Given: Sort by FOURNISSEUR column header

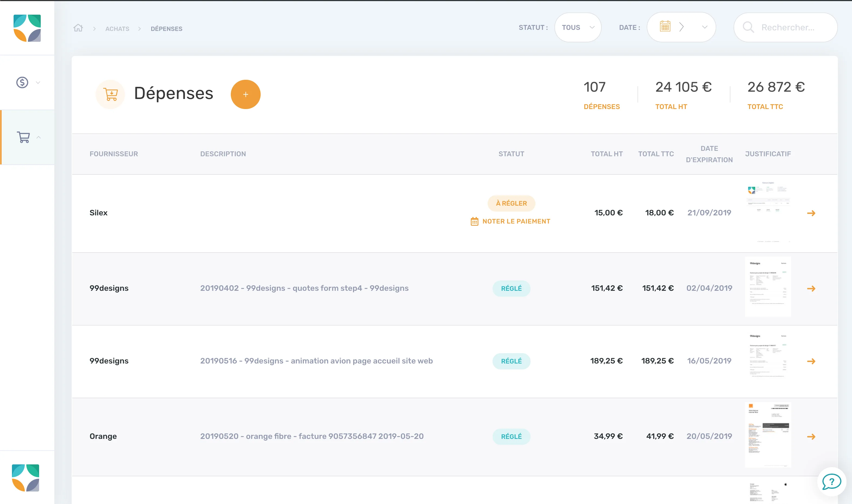Looking at the screenshot, I should [x=113, y=154].
